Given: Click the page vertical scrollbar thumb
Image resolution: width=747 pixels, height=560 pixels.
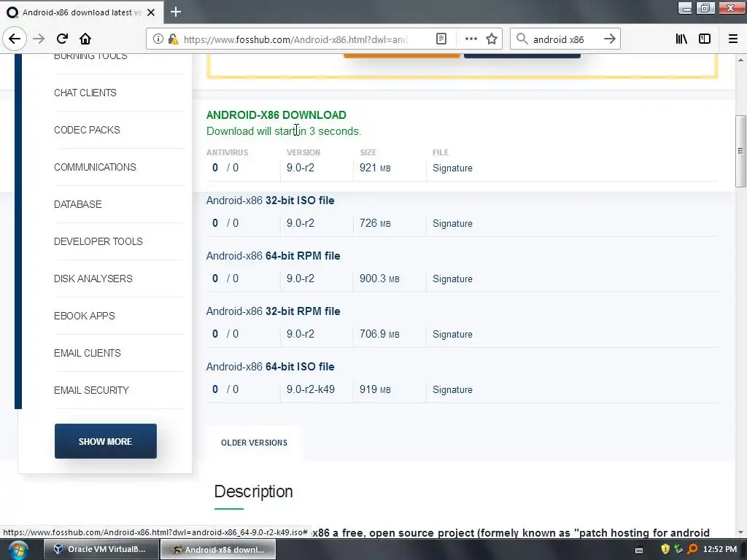Looking at the screenshot, I should tap(740, 151).
